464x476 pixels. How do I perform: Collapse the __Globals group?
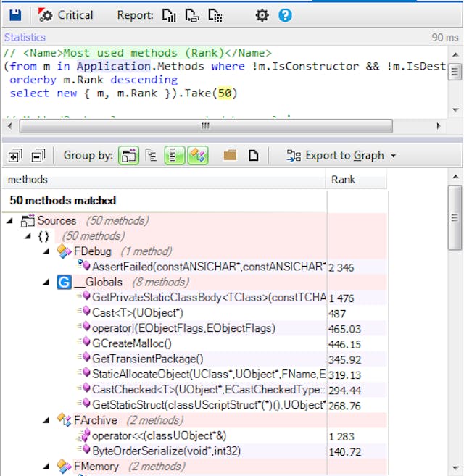[x=46, y=282]
